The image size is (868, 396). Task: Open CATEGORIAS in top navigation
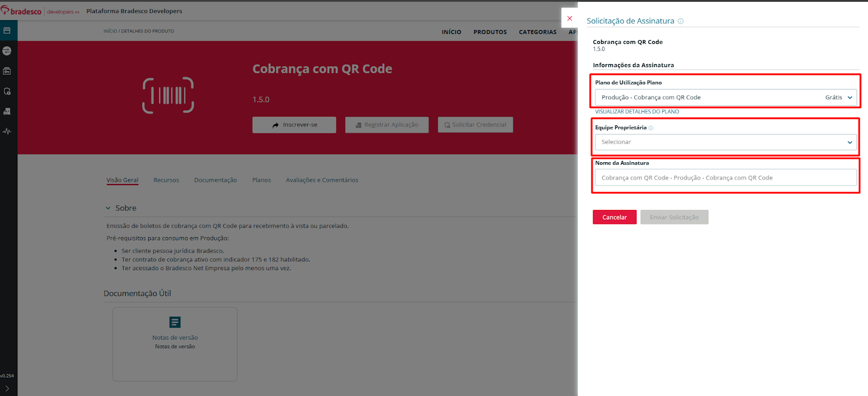click(x=538, y=32)
